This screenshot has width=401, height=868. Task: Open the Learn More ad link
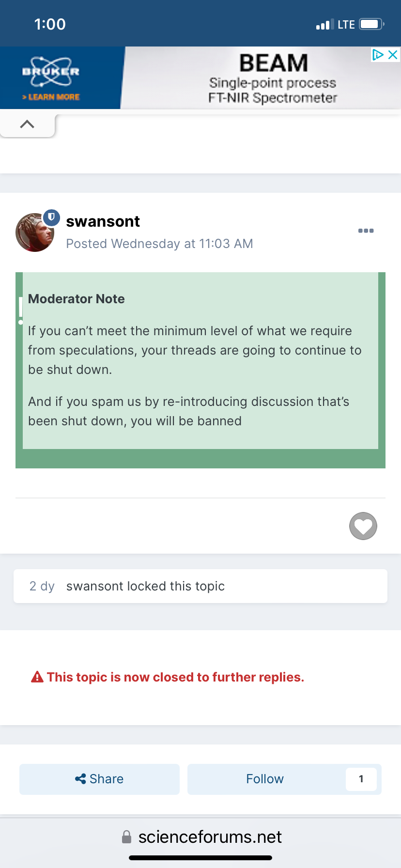click(x=51, y=97)
